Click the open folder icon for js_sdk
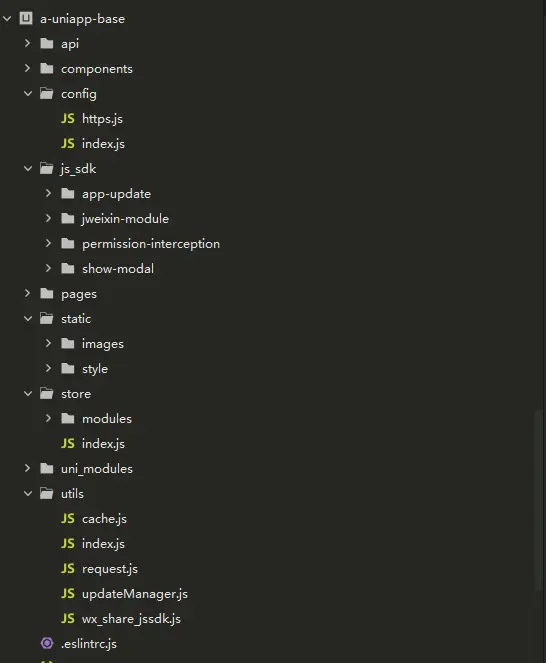Viewport: 546px width, 663px height. [x=47, y=168]
